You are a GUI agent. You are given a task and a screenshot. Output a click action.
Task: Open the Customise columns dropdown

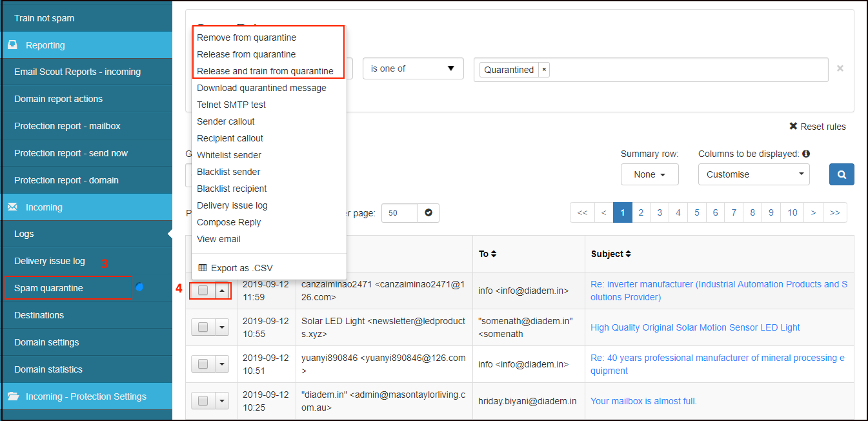pos(753,174)
